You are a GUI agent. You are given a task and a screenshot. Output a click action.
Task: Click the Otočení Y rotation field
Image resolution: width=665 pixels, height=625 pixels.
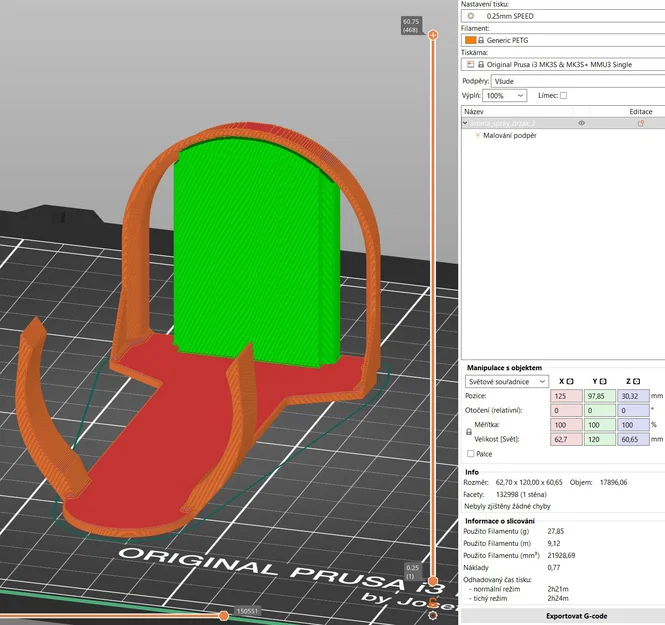click(600, 410)
